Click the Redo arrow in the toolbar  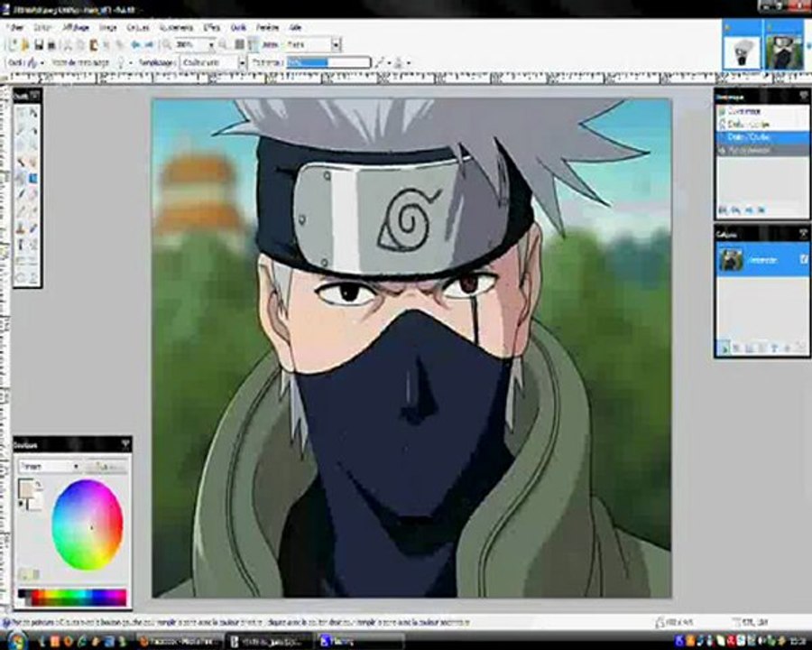point(149,45)
